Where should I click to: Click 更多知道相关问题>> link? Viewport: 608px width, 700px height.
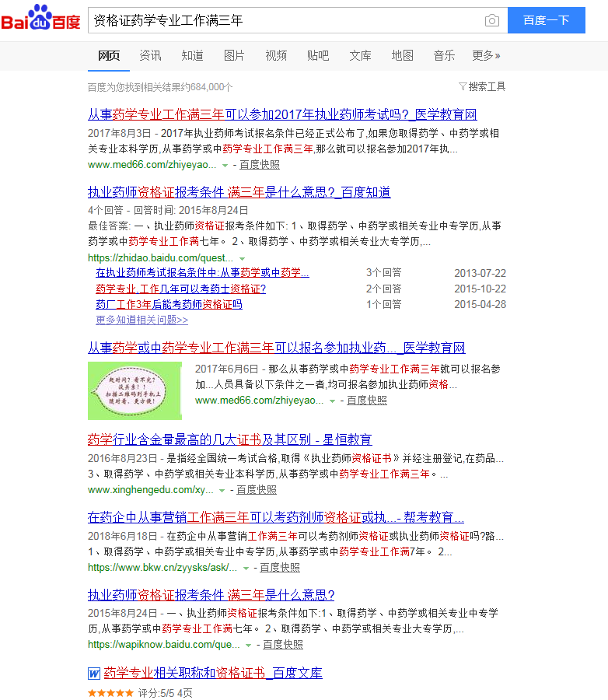point(142,320)
